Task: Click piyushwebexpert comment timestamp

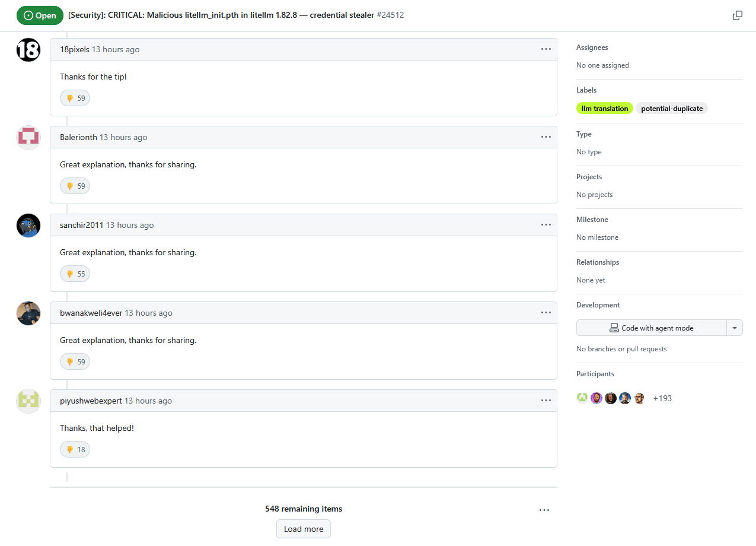Action: pos(148,401)
